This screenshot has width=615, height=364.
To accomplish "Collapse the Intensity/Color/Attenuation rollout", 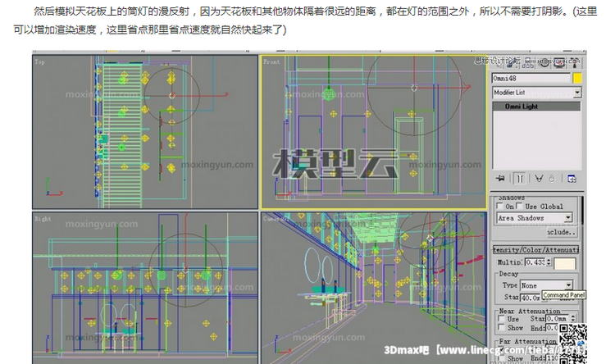I will (x=535, y=250).
